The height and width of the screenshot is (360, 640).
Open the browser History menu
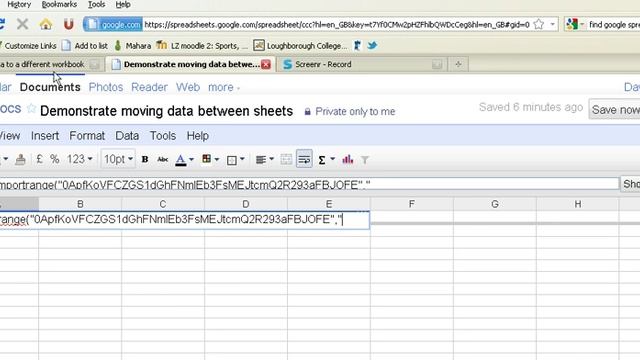(x=19, y=4)
